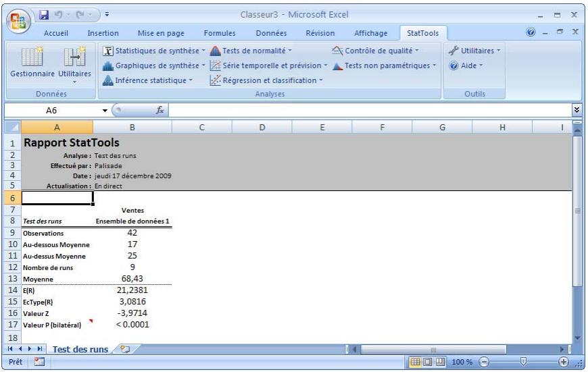The image size is (588, 372).
Task: Open Excel help question mark icon
Action: 531,32
